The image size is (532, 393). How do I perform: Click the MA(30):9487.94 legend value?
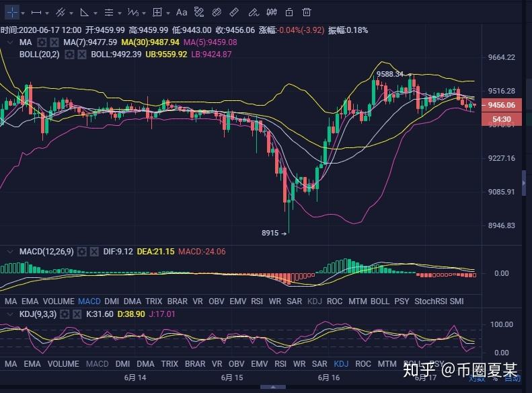click(150, 42)
